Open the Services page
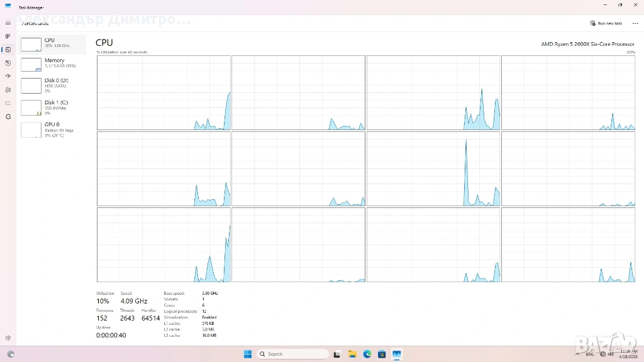The width and height of the screenshot is (644, 362). (x=8, y=116)
